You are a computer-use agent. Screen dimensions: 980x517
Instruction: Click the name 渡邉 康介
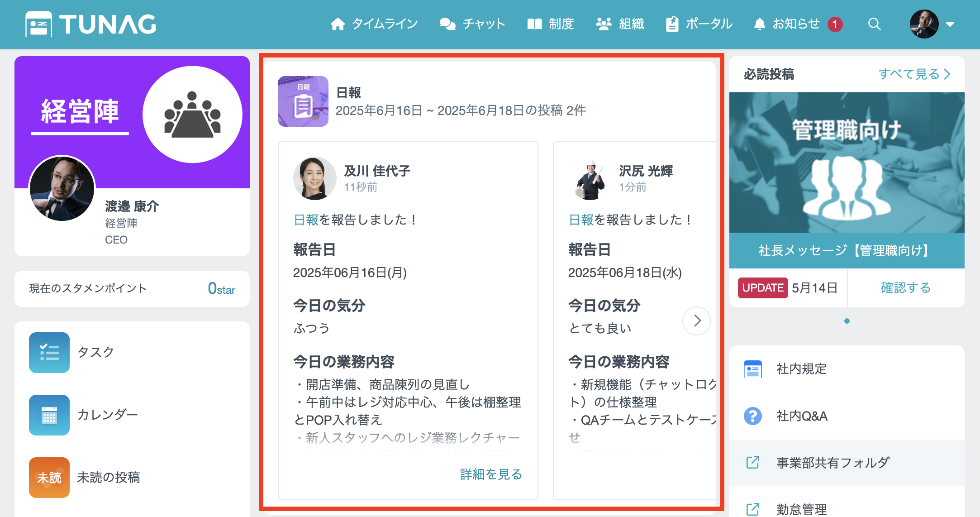tap(132, 206)
